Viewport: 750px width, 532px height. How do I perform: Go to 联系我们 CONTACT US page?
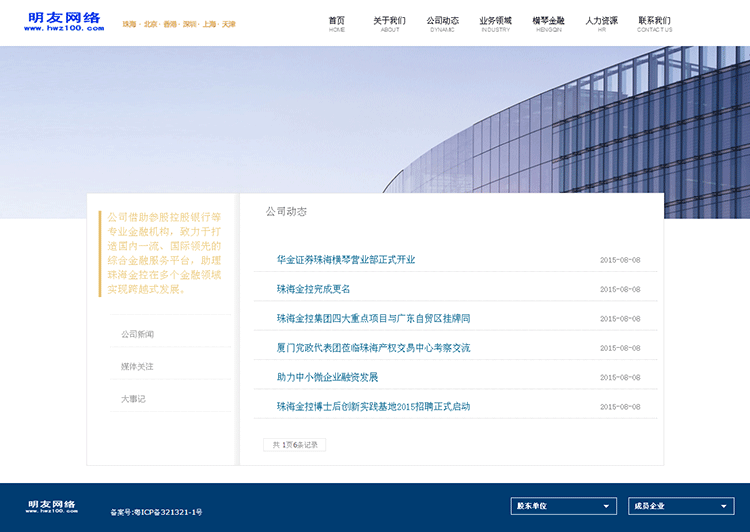[x=654, y=23]
